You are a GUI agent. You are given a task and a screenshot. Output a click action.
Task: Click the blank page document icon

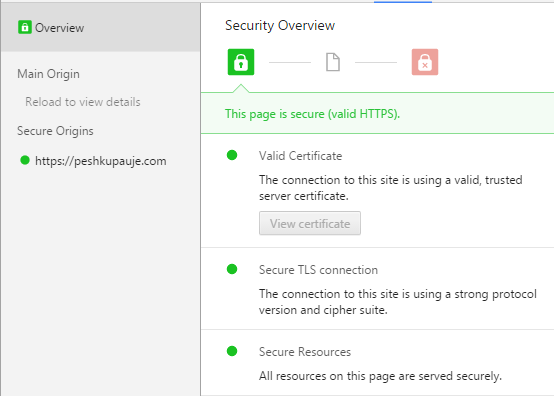click(x=333, y=62)
